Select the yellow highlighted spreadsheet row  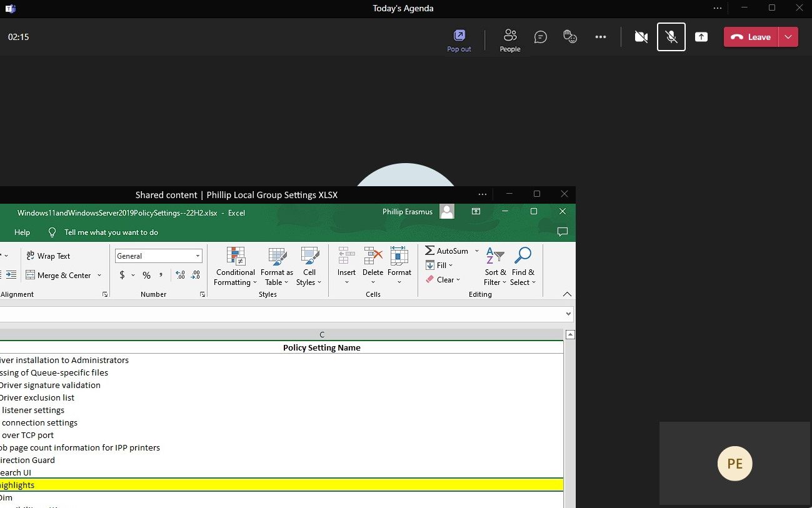tap(281, 485)
